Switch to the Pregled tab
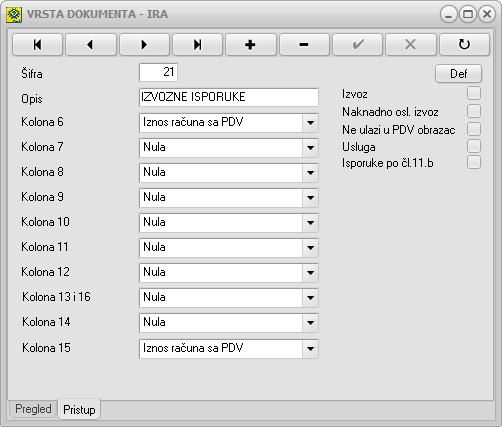Screen dimensions: 502x427 [x=33, y=409]
